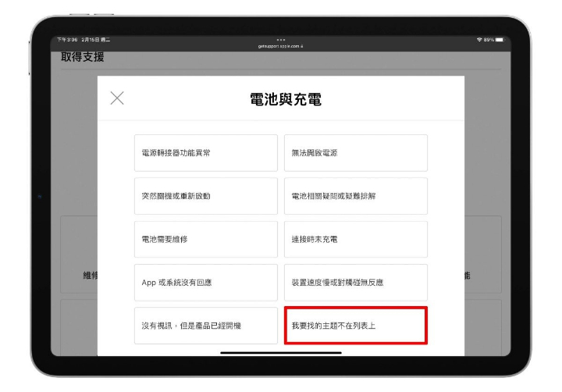Select 裝置速度慢或對觸碰無反應 option

[x=355, y=282]
